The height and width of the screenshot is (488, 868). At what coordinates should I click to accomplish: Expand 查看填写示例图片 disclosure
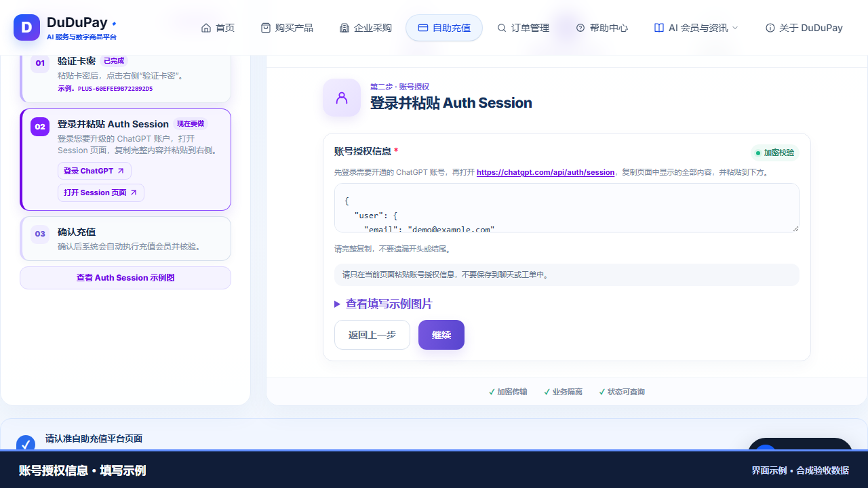click(x=383, y=304)
